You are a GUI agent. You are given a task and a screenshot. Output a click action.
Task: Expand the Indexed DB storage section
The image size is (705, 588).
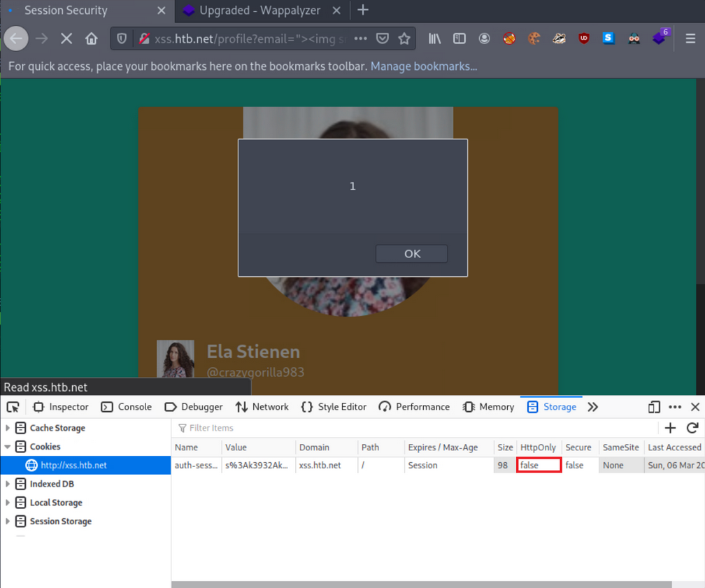coord(7,483)
